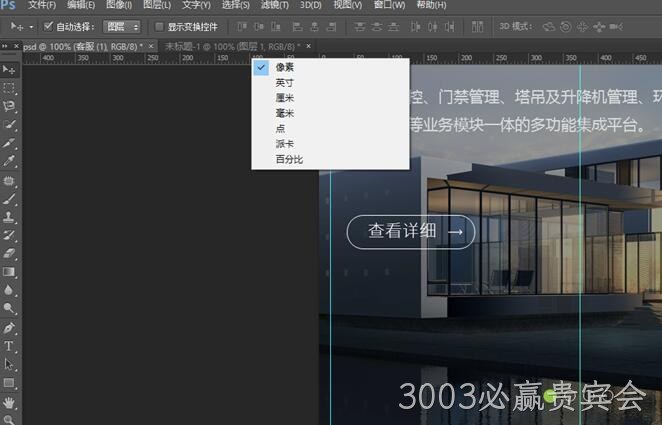Select the Blur tool
The height and width of the screenshot is (425, 662).
coord(9,290)
